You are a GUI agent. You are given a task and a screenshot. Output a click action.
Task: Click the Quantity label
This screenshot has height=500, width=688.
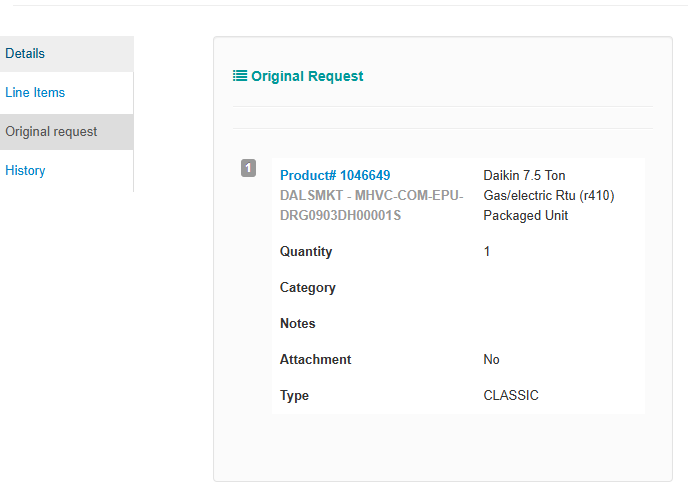coord(306,252)
